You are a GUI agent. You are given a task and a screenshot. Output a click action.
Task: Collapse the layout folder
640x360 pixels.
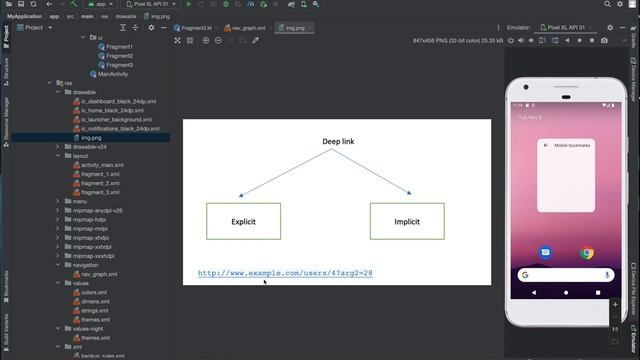coord(58,156)
